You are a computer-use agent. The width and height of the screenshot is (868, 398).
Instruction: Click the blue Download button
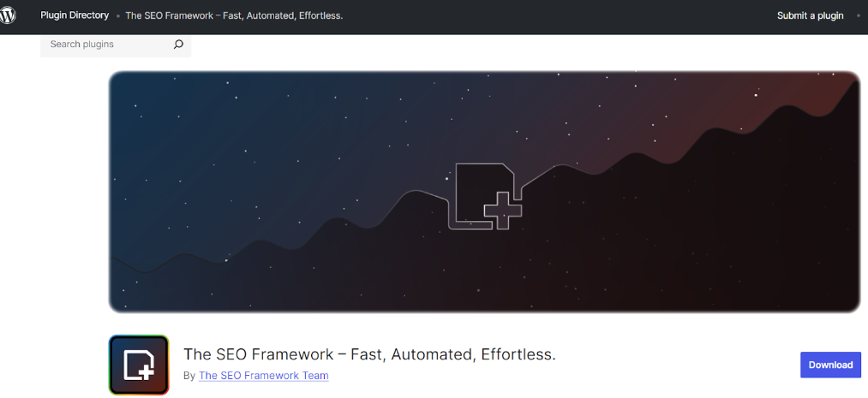pyautogui.click(x=830, y=365)
